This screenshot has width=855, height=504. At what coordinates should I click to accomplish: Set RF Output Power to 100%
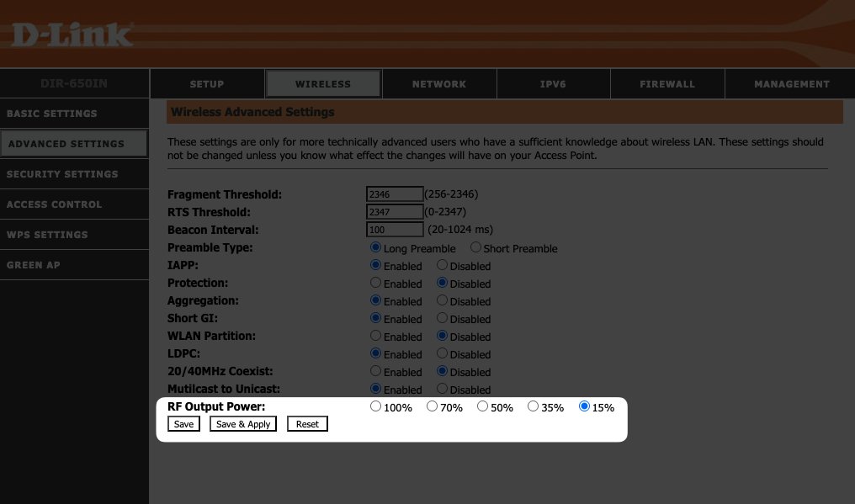tap(375, 406)
